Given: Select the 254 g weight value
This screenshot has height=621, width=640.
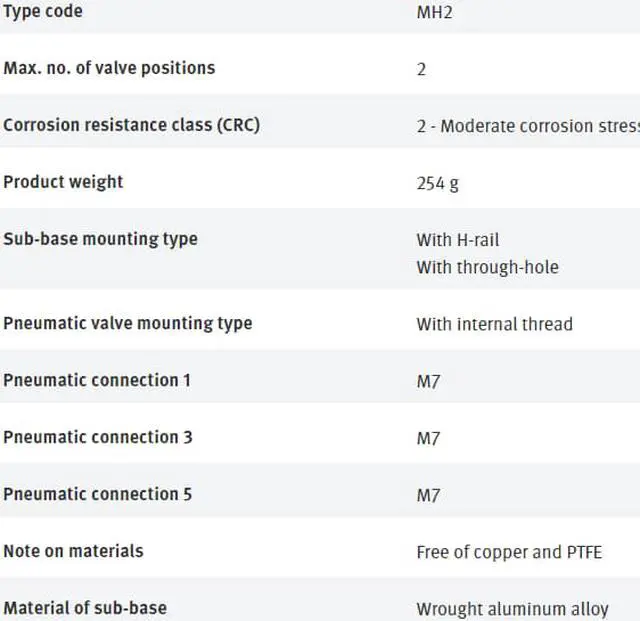Looking at the screenshot, I should pyautogui.click(x=438, y=183).
